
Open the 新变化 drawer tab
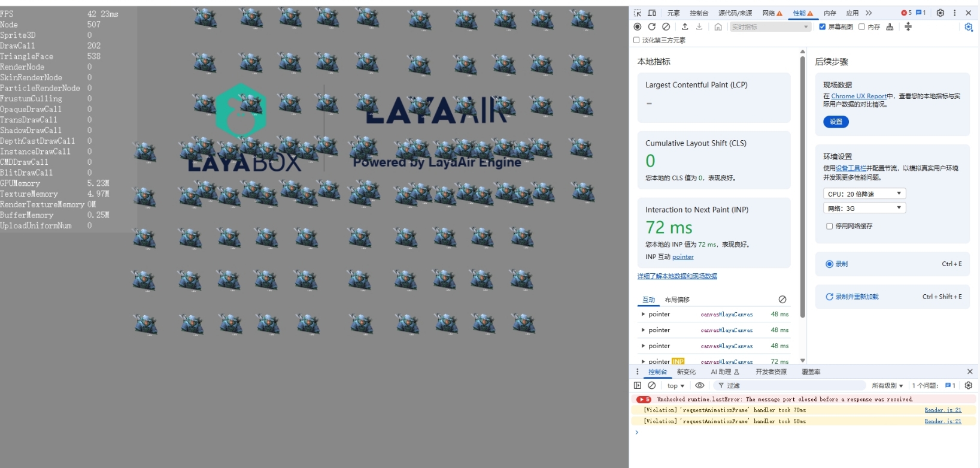tap(686, 372)
